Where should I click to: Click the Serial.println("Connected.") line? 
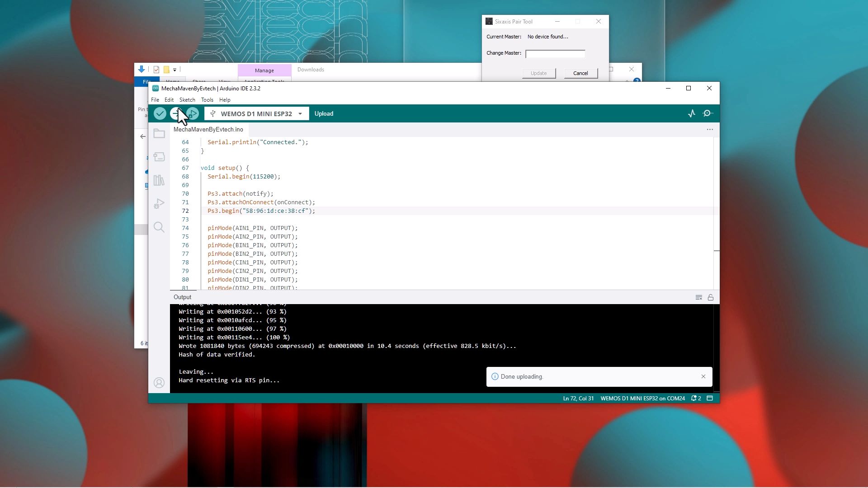click(x=258, y=142)
